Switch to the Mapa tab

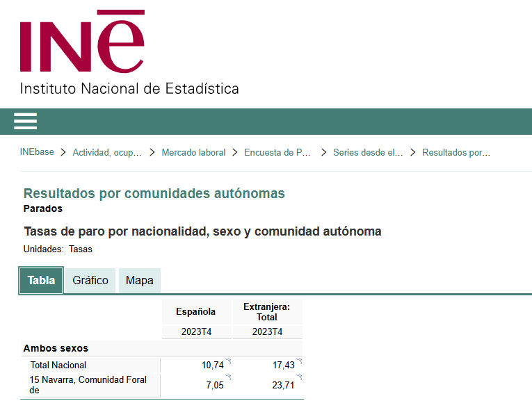[140, 281]
